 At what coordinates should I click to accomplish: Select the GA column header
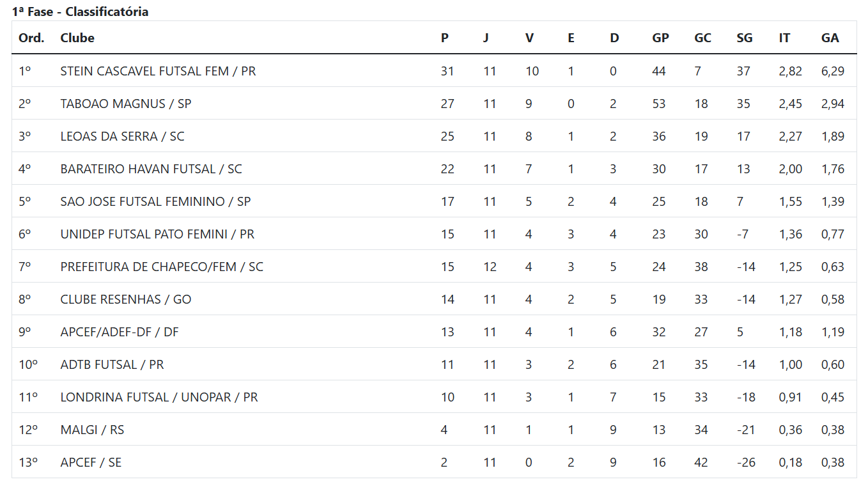coord(830,38)
